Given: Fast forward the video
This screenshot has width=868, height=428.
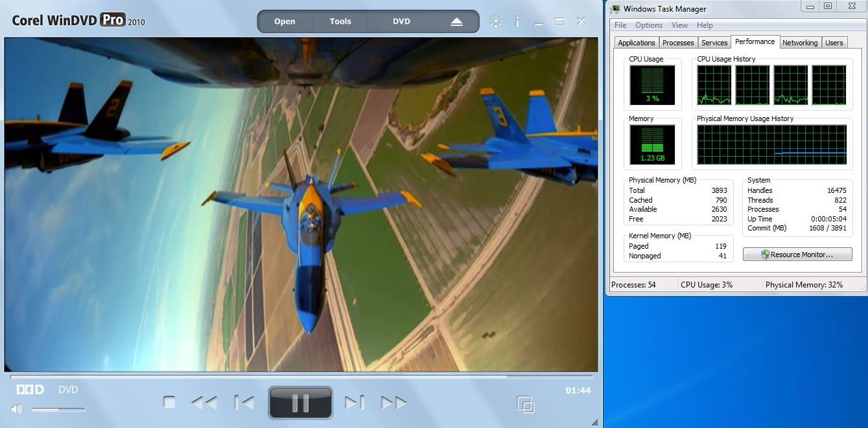Looking at the screenshot, I should pyautogui.click(x=393, y=403).
